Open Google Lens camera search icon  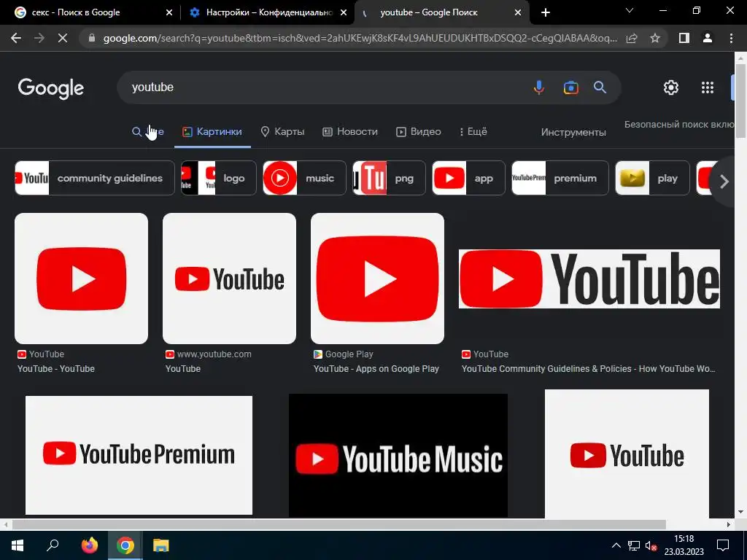coord(570,87)
